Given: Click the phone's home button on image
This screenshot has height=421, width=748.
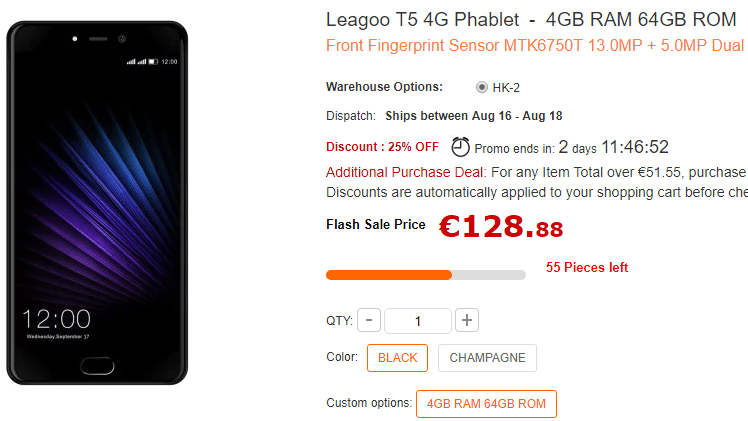Looking at the screenshot, I should [x=97, y=366].
